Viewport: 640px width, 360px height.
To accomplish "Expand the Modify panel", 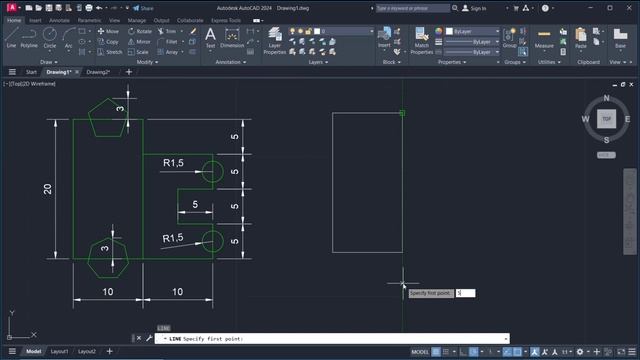I will pos(147,62).
